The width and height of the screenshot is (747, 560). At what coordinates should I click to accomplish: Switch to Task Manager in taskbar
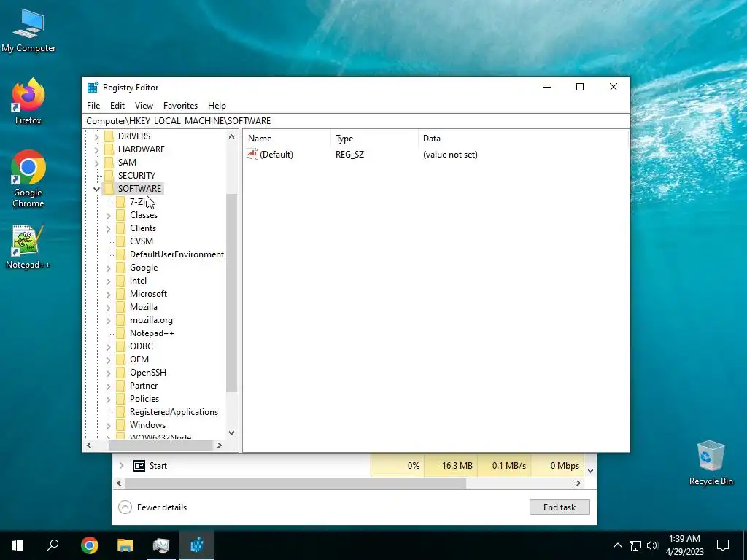click(x=161, y=545)
